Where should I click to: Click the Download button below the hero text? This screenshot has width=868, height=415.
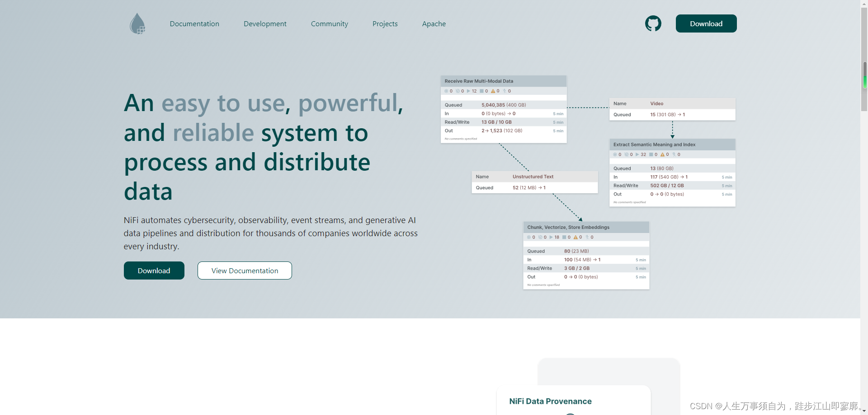coord(154,270)
